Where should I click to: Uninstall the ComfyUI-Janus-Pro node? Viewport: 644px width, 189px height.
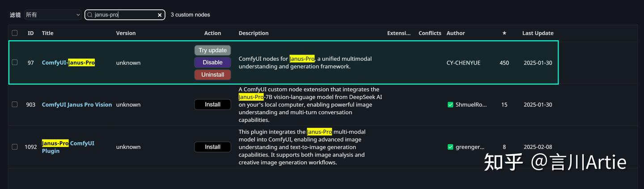(x=212, y=75)
